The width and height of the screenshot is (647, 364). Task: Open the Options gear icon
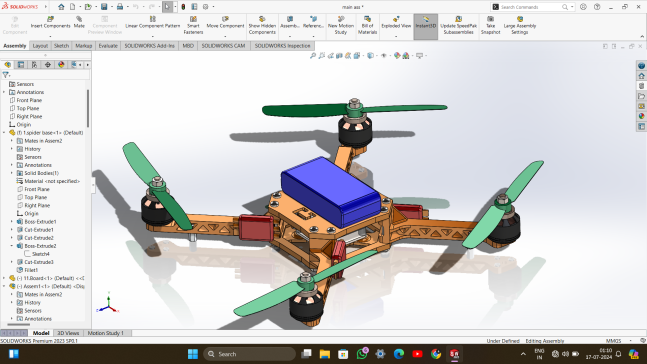205,7
